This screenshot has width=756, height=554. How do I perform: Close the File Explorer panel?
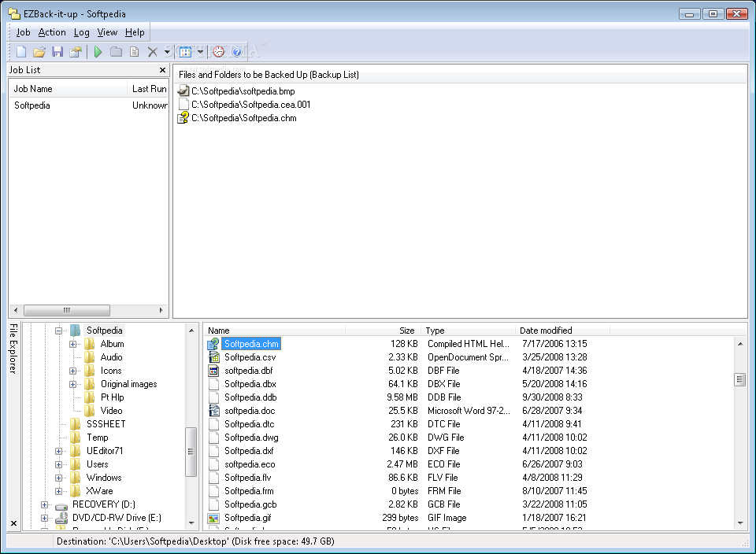13,523
